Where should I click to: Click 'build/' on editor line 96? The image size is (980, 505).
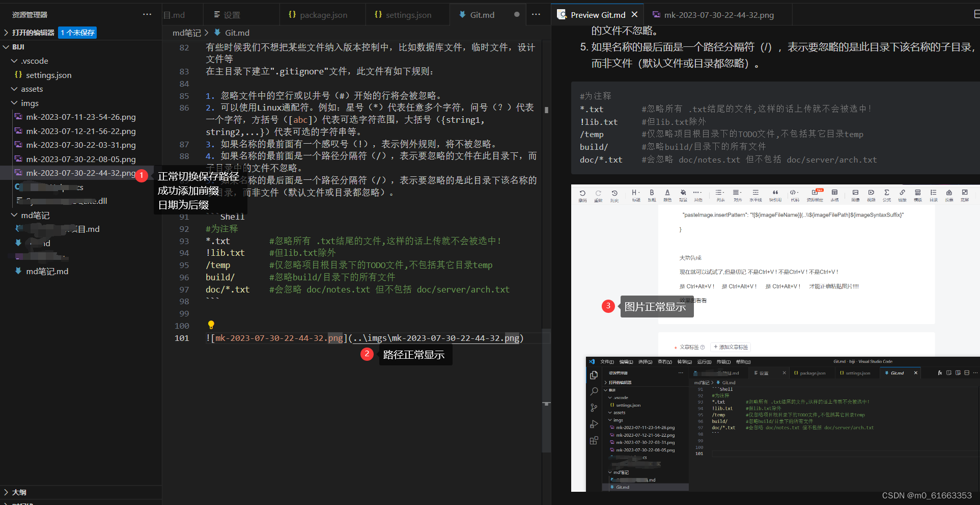220,277
